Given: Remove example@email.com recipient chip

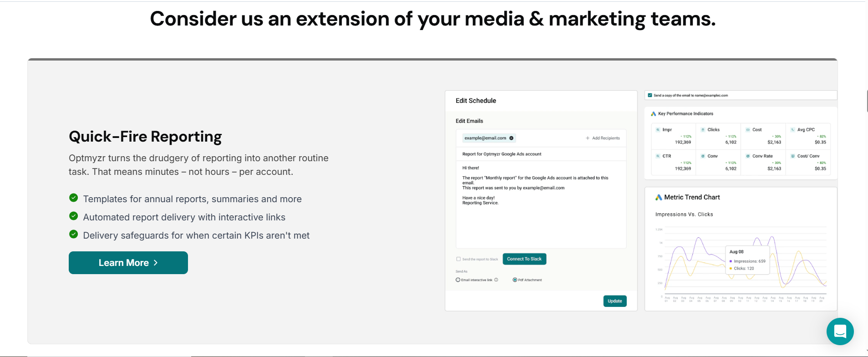Looking at the screenshot, I should pyautogui.click(x=511, y=138).
